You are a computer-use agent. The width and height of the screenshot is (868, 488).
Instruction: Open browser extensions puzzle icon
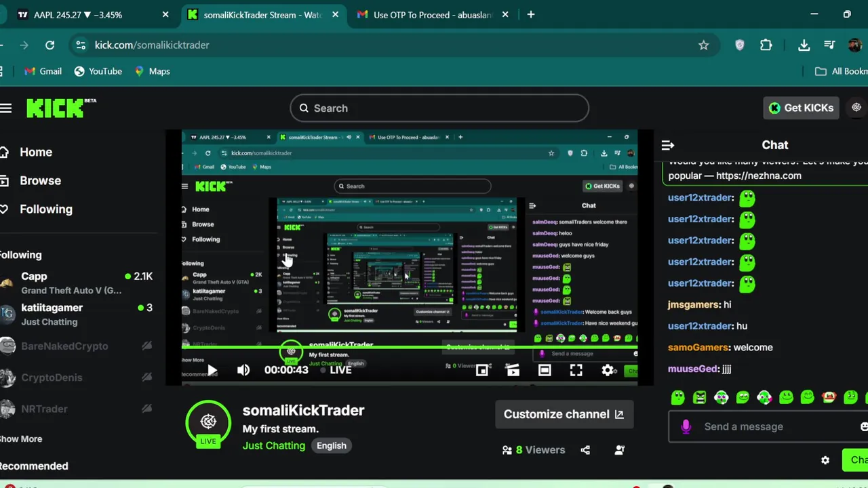tap(766, 45)
